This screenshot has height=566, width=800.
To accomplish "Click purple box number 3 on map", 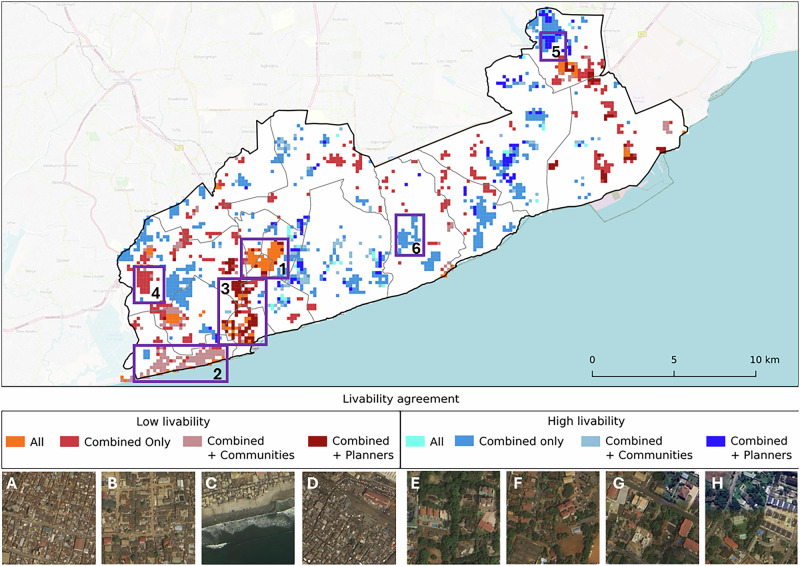I will [242, 311].
